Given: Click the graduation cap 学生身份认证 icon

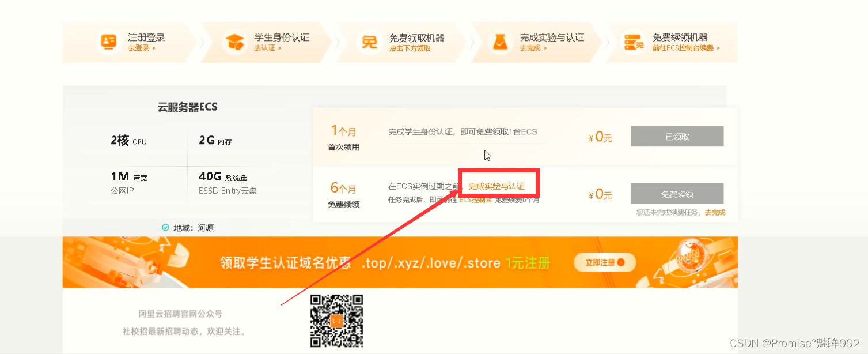Looking at the screenshot, I should (x=234, y=42).
